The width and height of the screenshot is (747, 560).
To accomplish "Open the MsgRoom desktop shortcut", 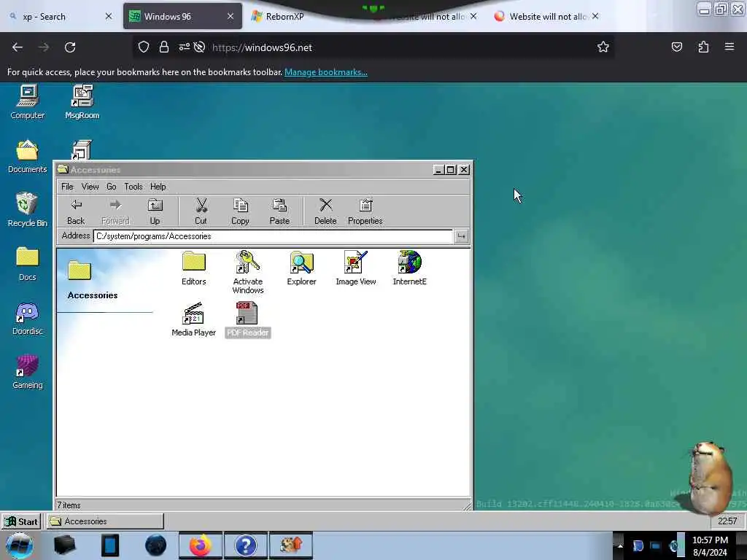I will [82, 102].
